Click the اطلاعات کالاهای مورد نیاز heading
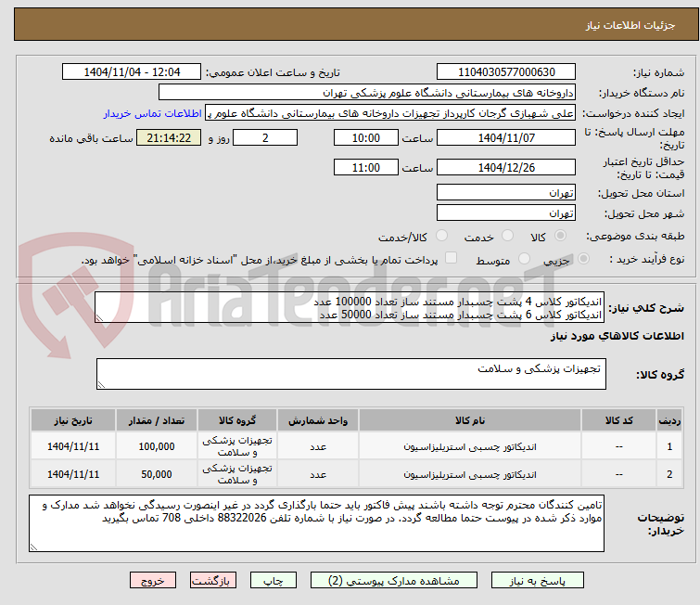The height and width of the screenshot is (605, 700). (x=617, y=336)
